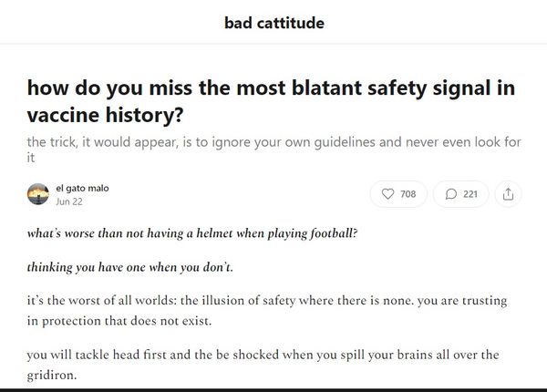
Task: Click paragraph beginning 'you will tackle head first'
Action: click(263, 365)
